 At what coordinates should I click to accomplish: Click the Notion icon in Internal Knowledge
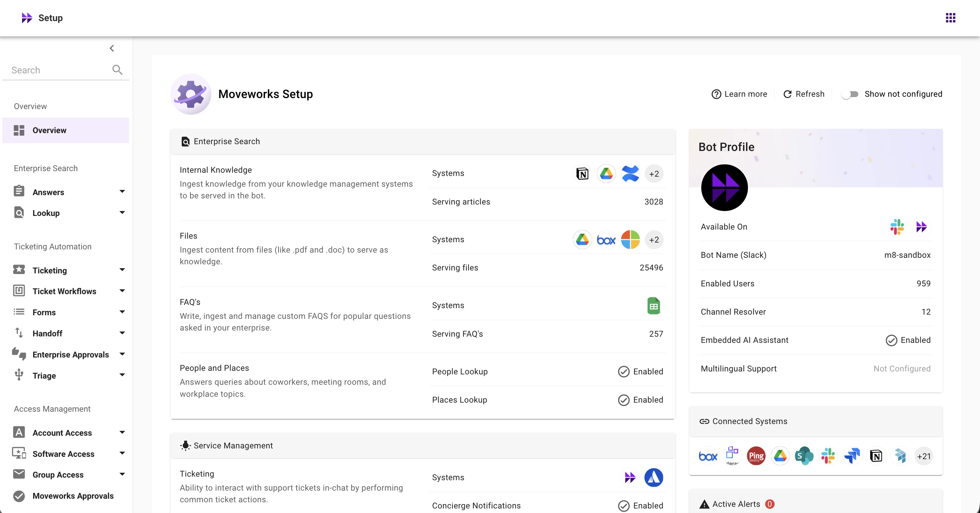click(582, 174)
